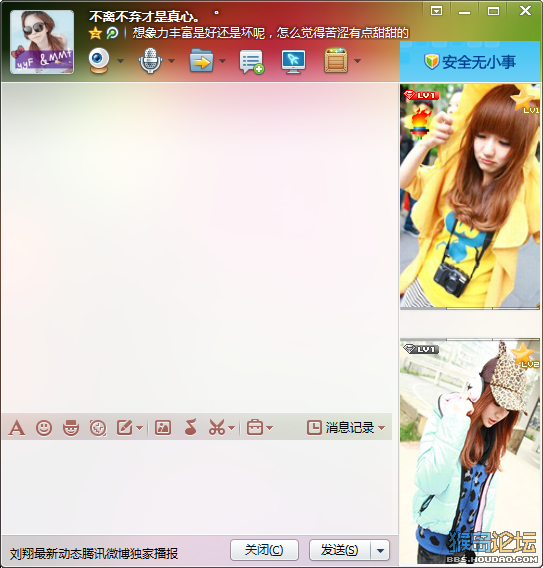Image resolution: width=543 pixels, height=568 pixels.
Task: Click the torch flame icon on top photo
Action: pos(421,124)
